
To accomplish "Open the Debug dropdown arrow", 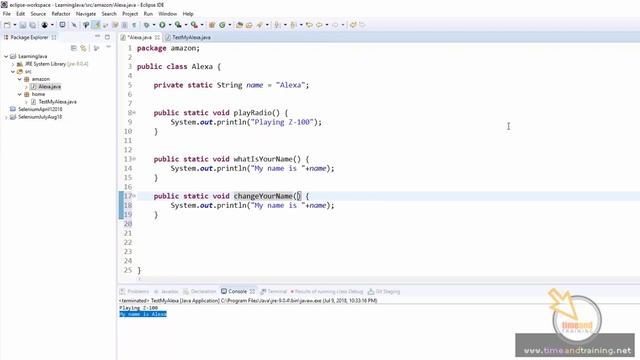I will tap(154, 25).
